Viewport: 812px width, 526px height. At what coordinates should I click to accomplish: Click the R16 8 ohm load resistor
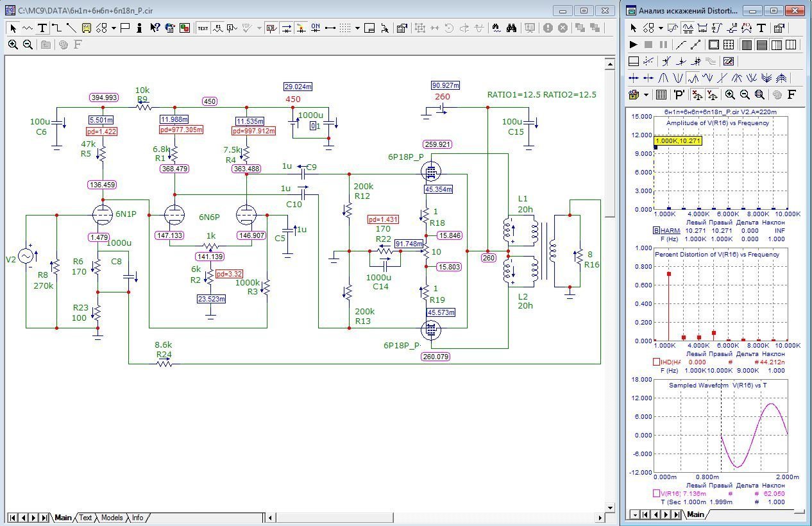[x=579, y=256]
